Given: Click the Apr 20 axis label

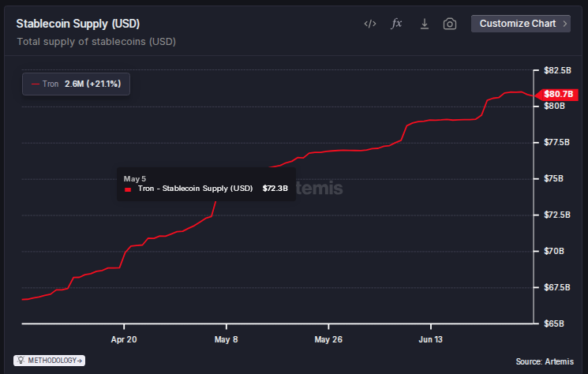Looking at the screenshot, I should [x=124, y=339].
